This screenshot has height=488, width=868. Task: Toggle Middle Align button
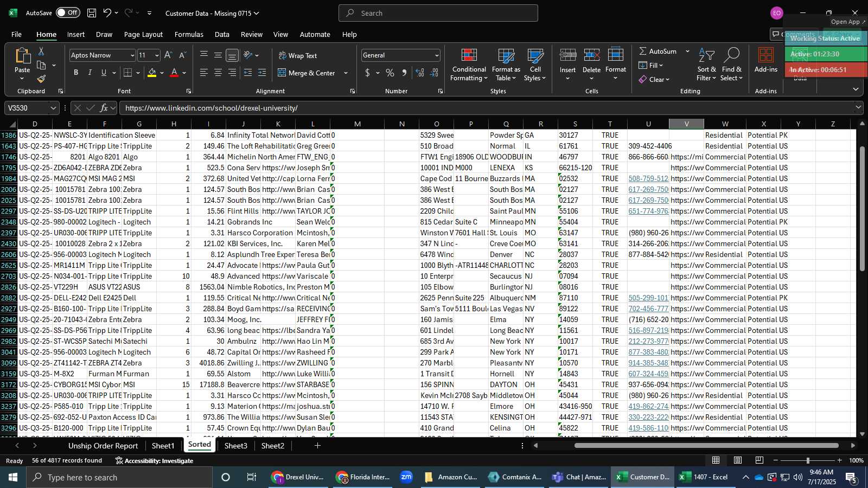[x=218, y=55]
